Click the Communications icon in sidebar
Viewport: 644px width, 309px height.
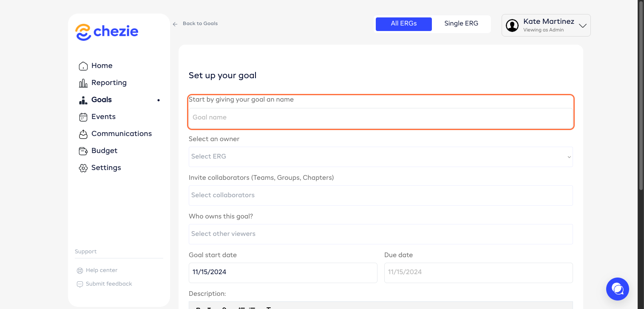pyautogui.click(x=83, y=134)
